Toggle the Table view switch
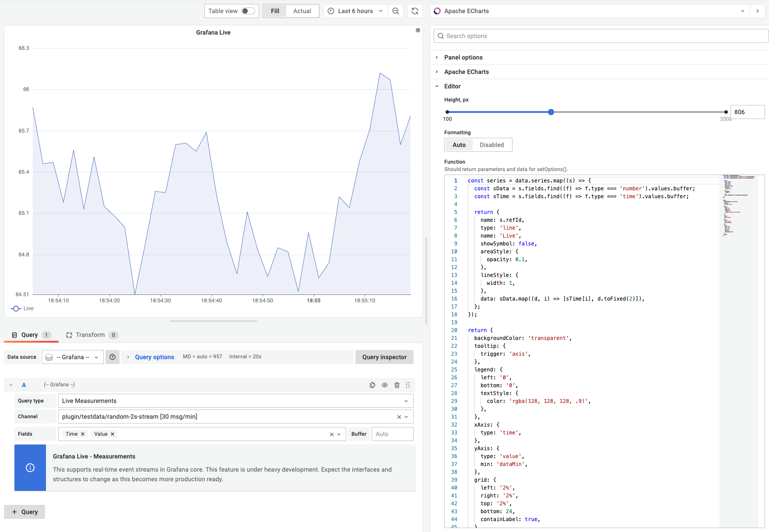769x532 pixels. click(248, 11)
